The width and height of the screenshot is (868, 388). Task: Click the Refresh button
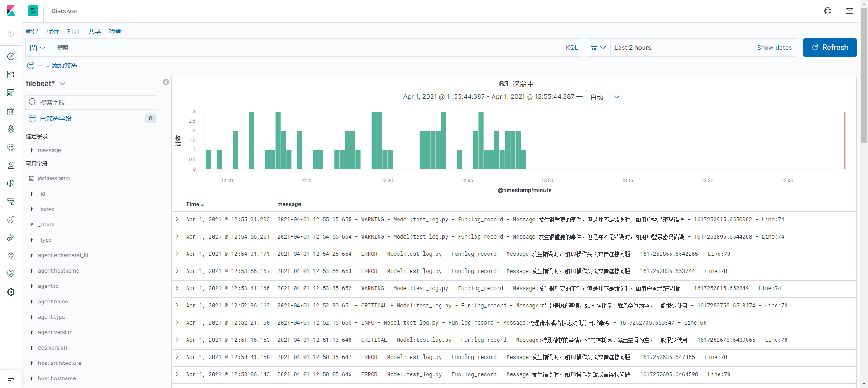coord(830,48)
